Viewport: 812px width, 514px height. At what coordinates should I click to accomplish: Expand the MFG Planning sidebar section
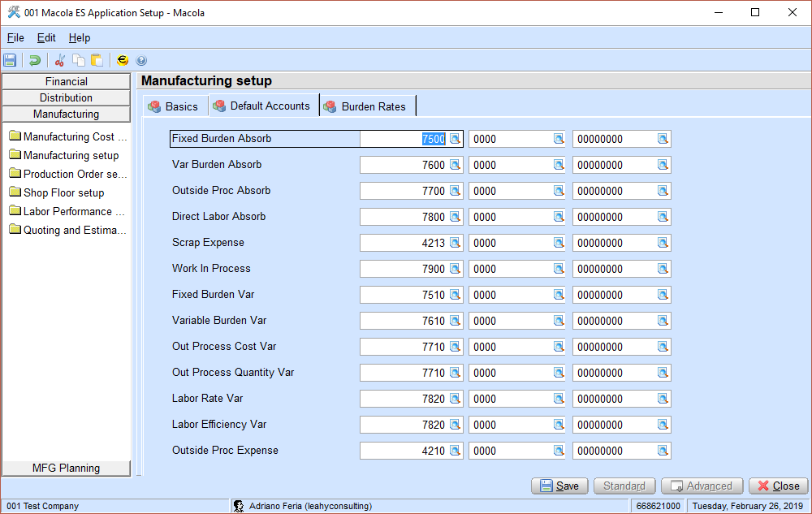[x=67, y=468]
